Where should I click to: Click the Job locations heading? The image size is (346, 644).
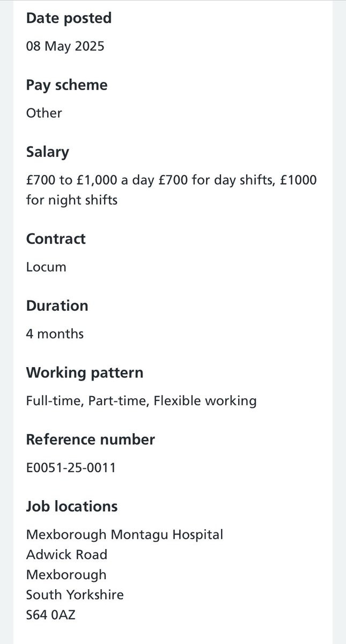72,507
